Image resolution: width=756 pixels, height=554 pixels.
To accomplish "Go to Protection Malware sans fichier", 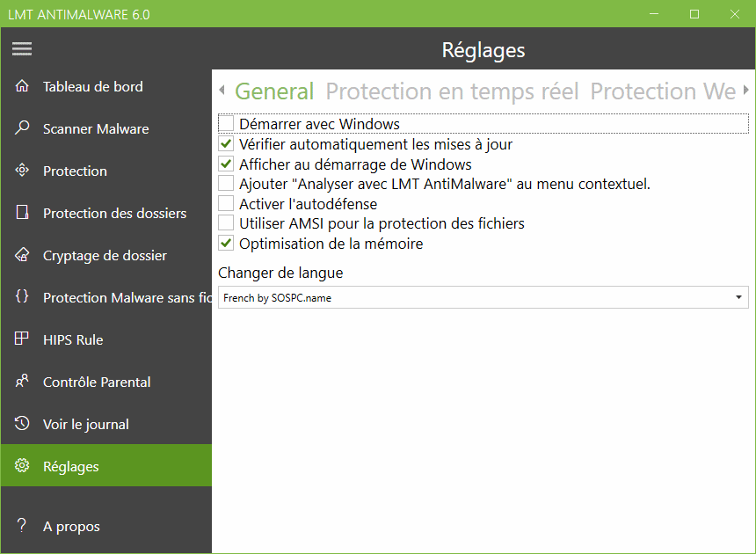I will [127, 297].
